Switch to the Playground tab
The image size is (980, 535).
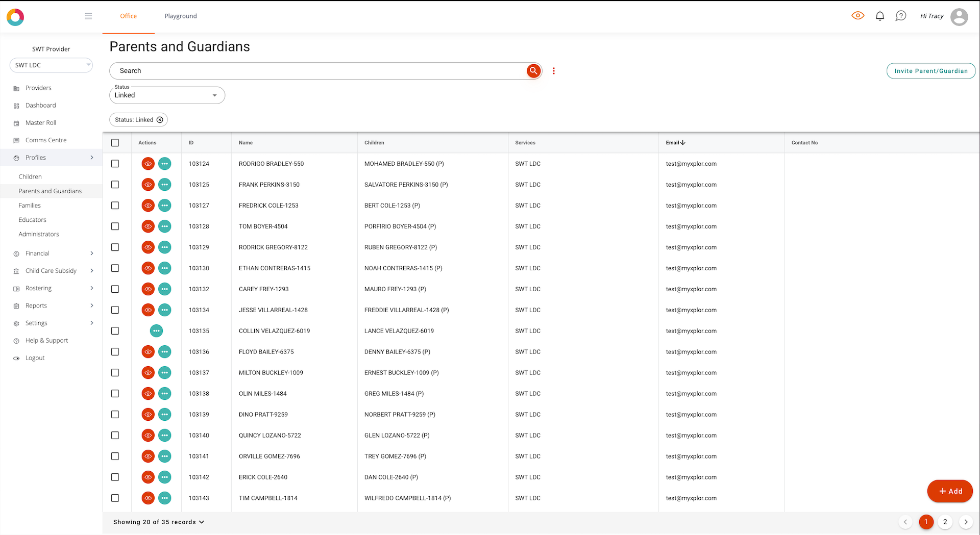click(181, 16)
